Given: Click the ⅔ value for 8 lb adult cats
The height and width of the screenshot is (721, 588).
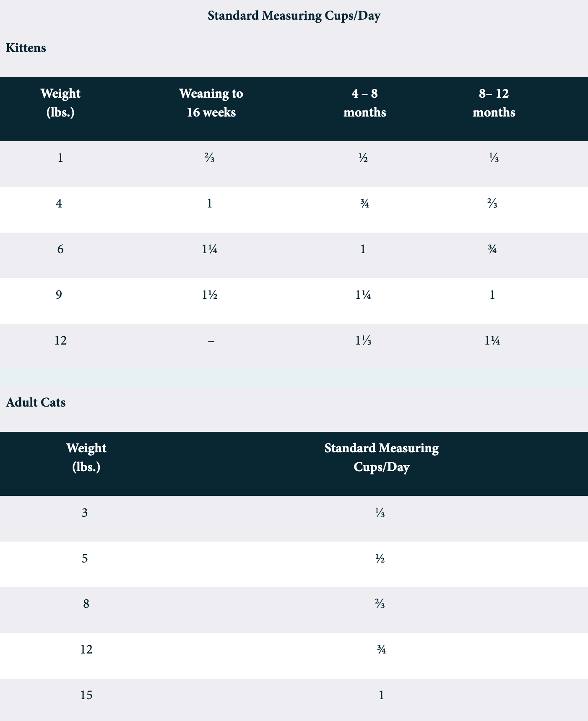Looking at the screenshot, I should click(x=380, y=604).
